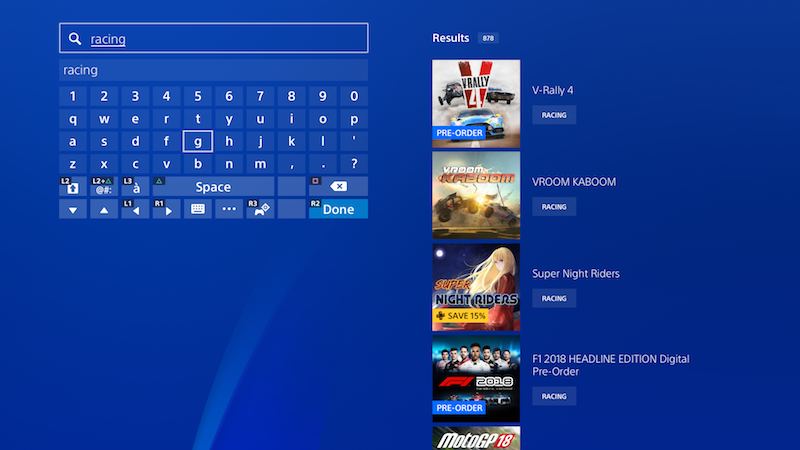The width and height of the screenshot is (800, 450).
Task: Tap the letter e key
Action: [135, 119]
